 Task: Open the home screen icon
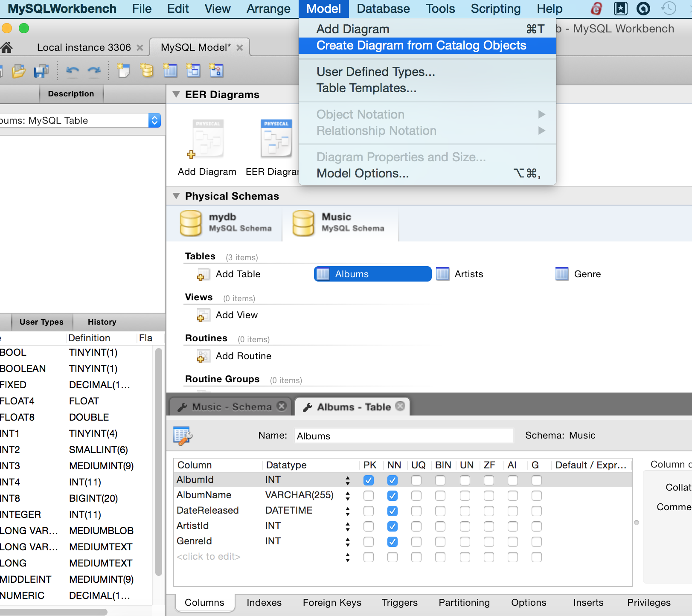click(x=6, y=47)
